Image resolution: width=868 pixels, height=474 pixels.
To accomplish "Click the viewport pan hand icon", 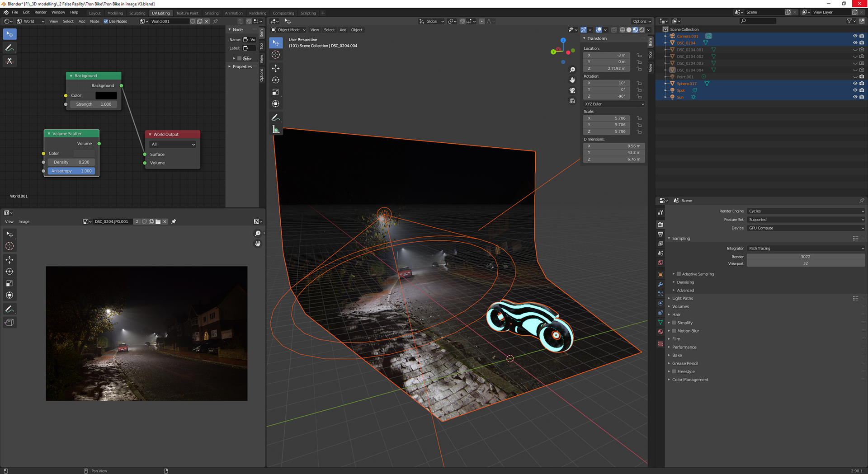I will click(x=572, y=80).
